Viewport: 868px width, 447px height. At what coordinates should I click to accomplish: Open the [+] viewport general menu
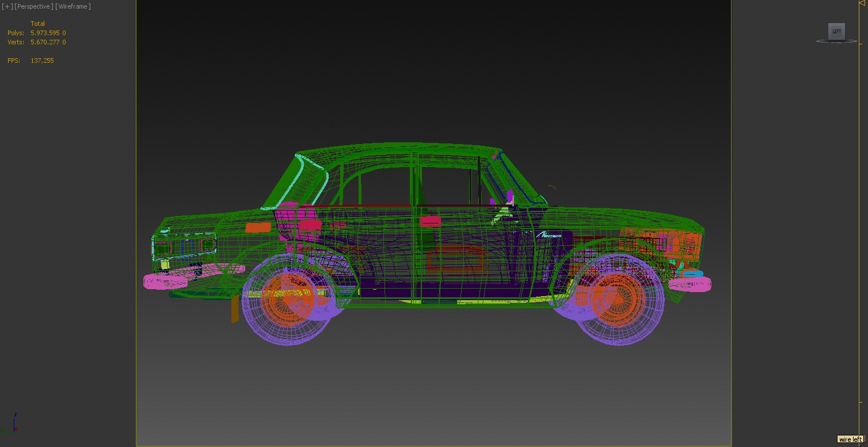coord(7,6)
